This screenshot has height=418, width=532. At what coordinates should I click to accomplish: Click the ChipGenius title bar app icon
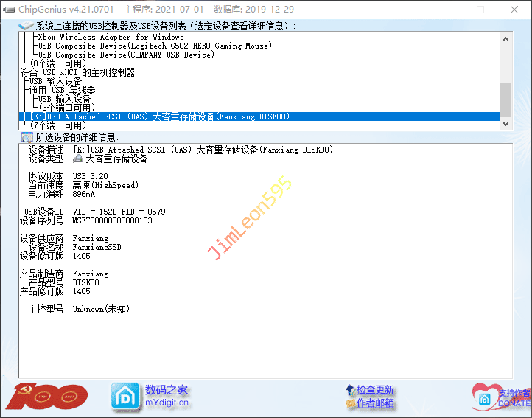pyautogui.click(x=9, y=10)
